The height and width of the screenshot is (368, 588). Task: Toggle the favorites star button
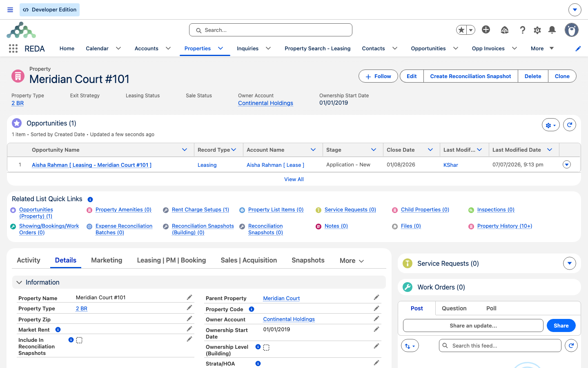[x=461, y=30]
